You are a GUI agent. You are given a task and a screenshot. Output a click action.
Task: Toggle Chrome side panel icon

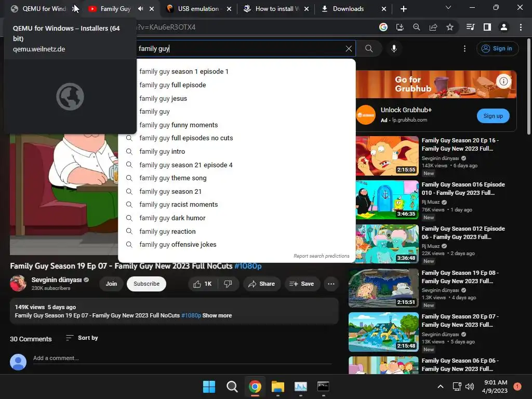[x=487, y=27]
